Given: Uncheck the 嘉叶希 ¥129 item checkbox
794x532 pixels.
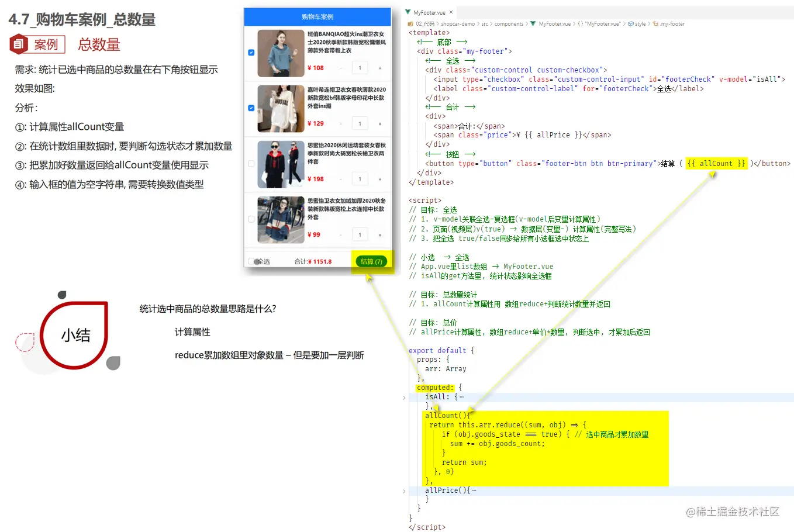Looking at the screenshot, I should click(x=251, y=108).
